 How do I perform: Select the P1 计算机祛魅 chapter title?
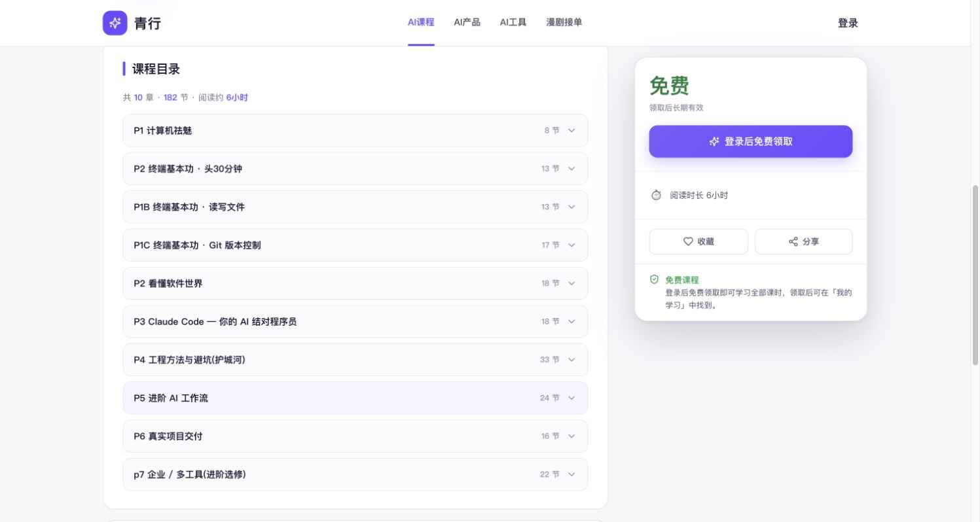[x=163, y=131]
